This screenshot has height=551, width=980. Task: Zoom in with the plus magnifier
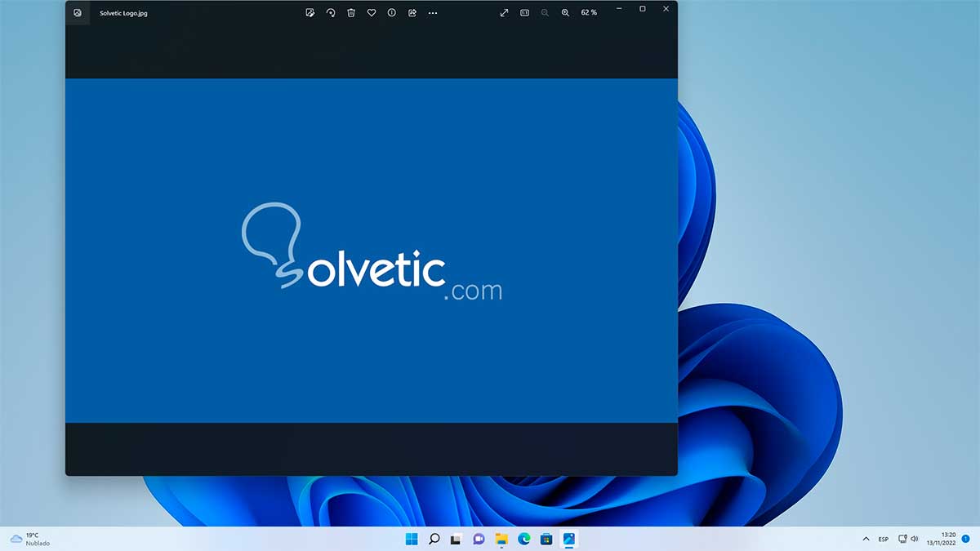(x=565, y=13)
